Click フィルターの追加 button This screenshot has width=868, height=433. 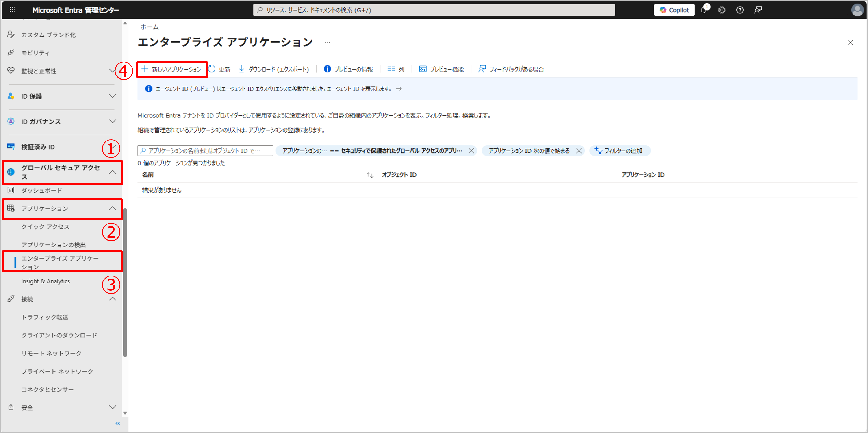619,151
